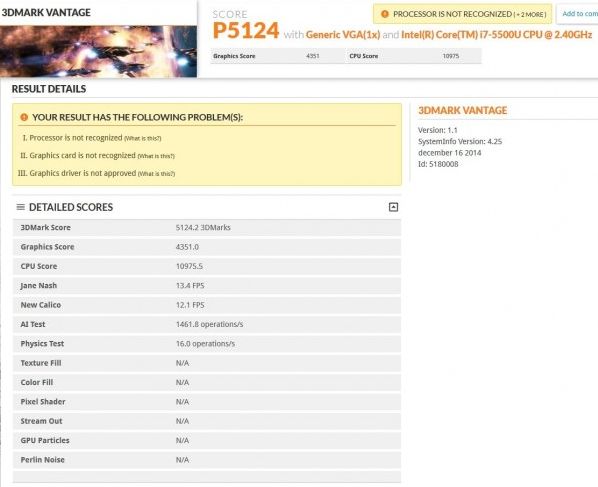Open 'What is this?' for processor problem

(x=143, y=138)
